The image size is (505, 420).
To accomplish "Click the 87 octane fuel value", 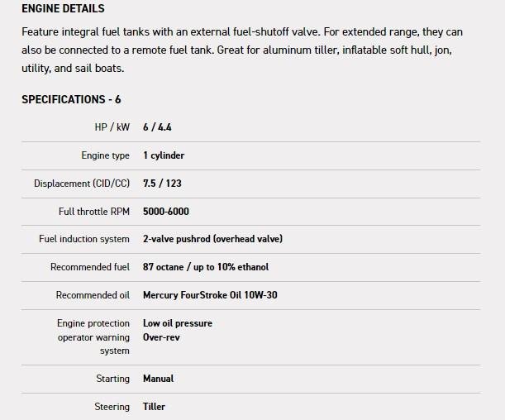I will [x=206, y=267].
